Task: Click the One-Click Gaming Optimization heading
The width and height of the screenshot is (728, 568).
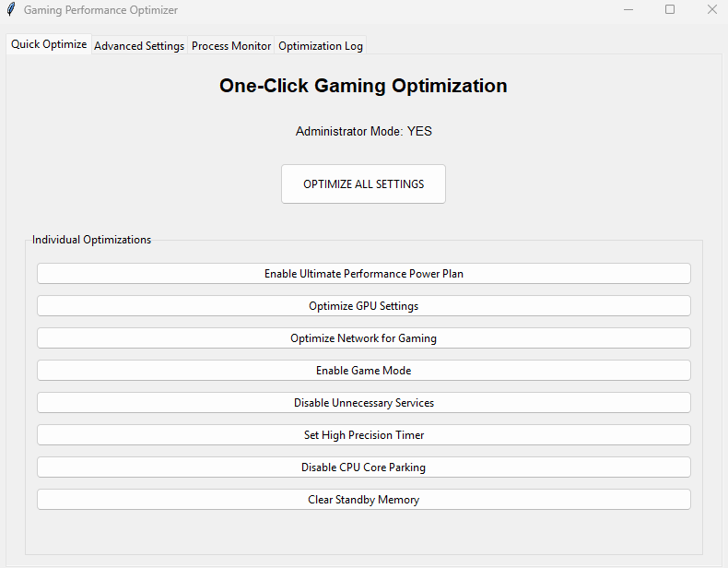Action: click(x=363, y=86)
